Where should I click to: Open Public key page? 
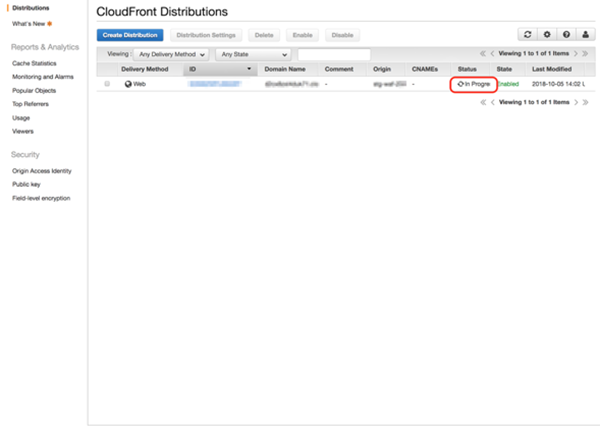pyautogui.click(x=26, y=184)
